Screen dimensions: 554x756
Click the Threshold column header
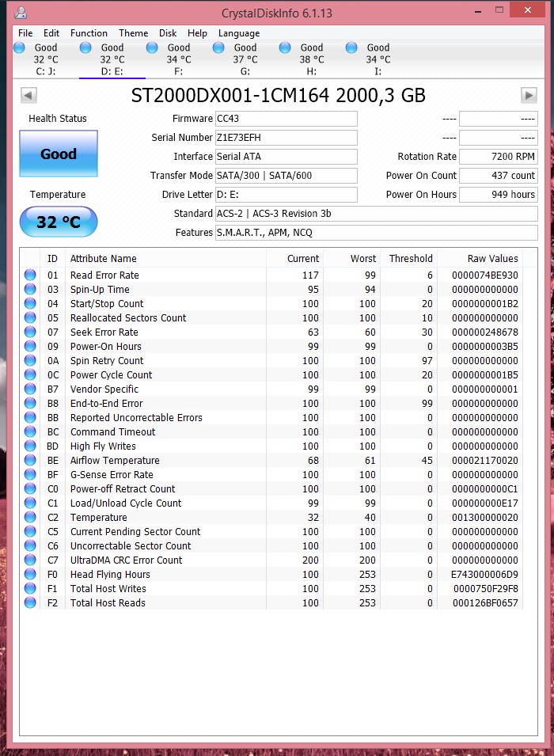[x=408, y=258]
